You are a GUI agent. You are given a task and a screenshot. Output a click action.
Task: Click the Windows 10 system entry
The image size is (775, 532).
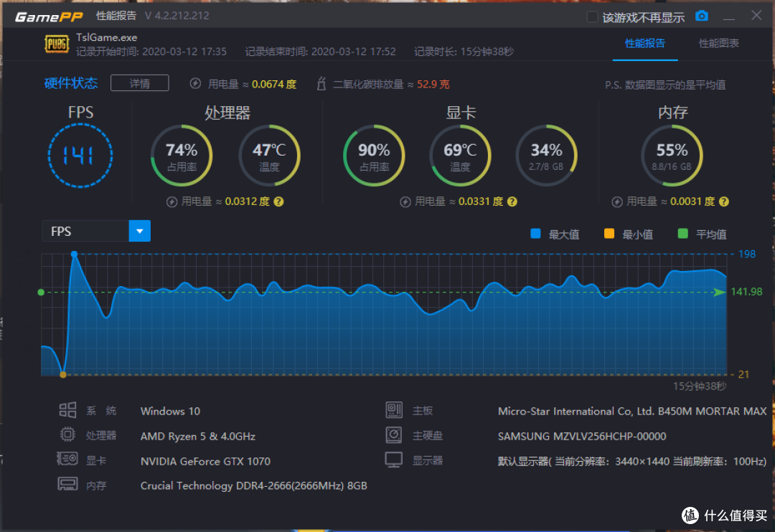click(171, 411)
